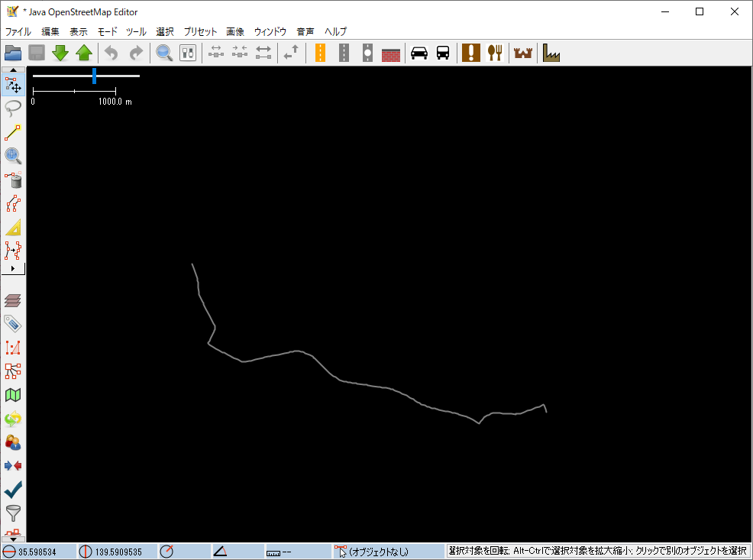This screenshot has width=753, height=560.
Task: Click the green download map data arrow
Action: click(x=60, y=53)
